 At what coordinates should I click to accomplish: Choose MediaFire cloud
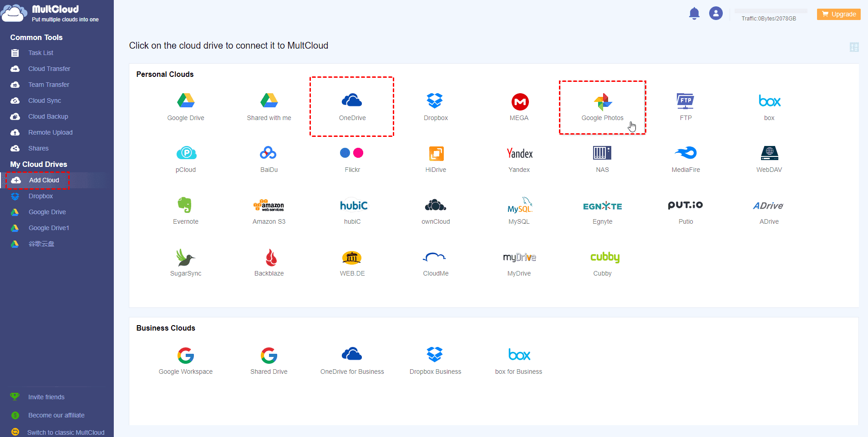coord(685,159)
